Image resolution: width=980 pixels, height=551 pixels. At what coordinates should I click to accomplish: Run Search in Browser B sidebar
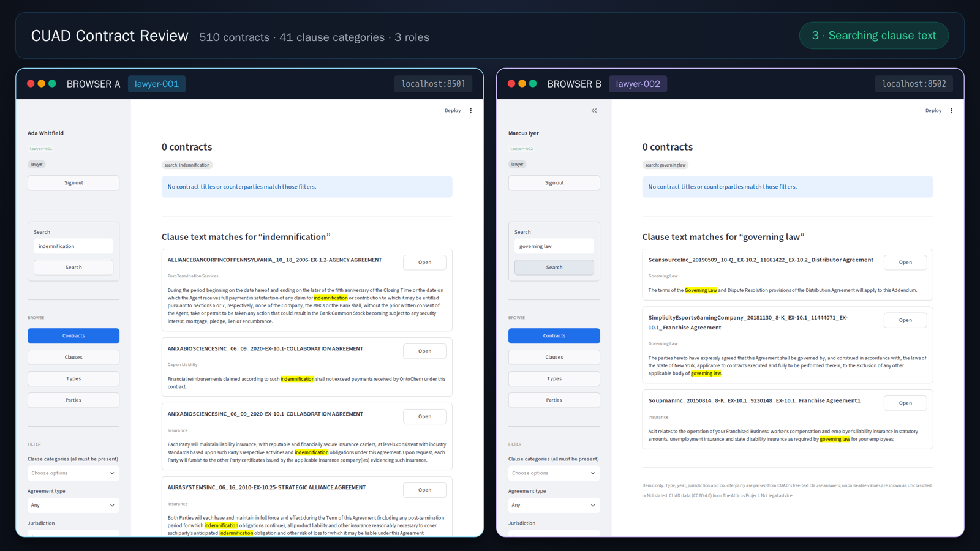point(554,268)
